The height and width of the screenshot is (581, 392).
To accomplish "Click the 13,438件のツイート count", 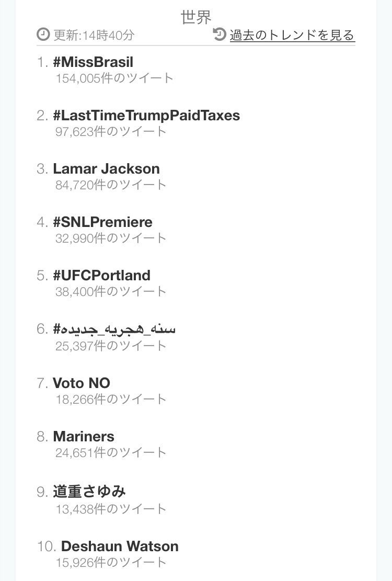I will [x=111, y=509].
